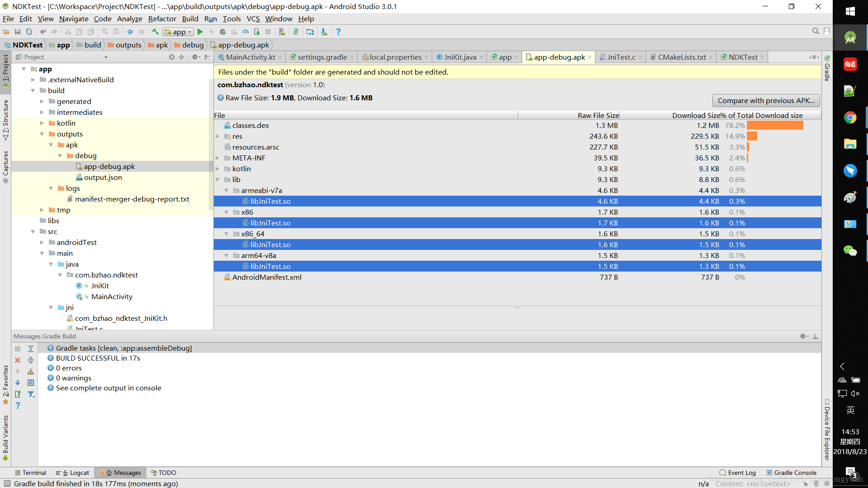Expand the generated folder in project tree
This screenshot has height=488, width=868.
[x=42, y=102]
